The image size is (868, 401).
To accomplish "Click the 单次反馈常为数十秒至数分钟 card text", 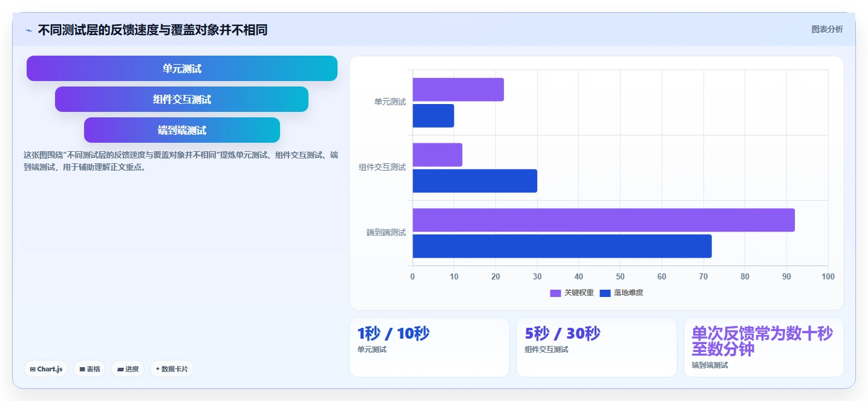I will pos(763,342).
